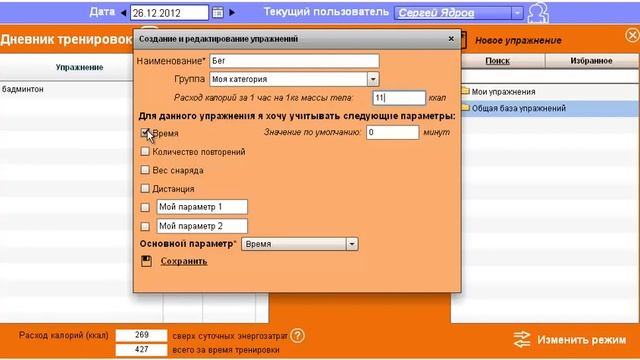Click the Общая база упражнений folder icon
The image size is (640, 360).
click(x=465, y=108)
